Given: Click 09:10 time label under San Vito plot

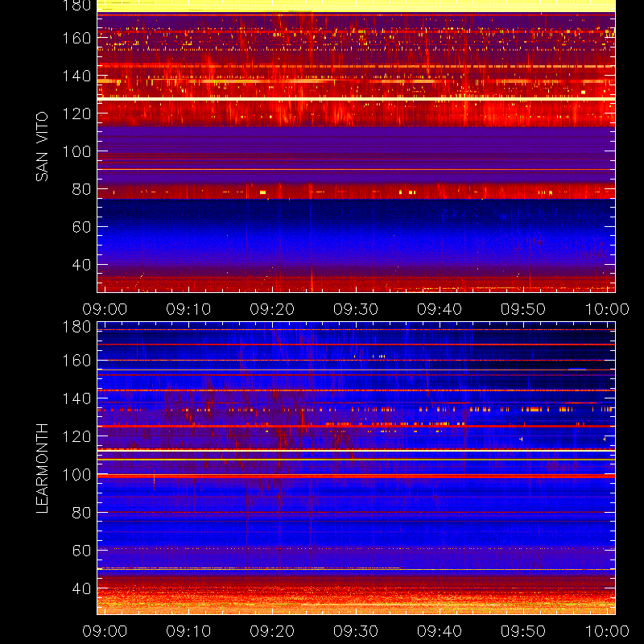Looking at the screenshot, I should [x=188, y=309].
